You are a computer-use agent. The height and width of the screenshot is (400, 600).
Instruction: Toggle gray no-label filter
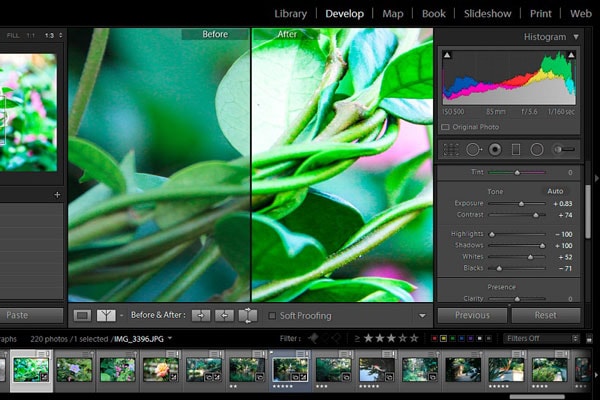(489, 339)
